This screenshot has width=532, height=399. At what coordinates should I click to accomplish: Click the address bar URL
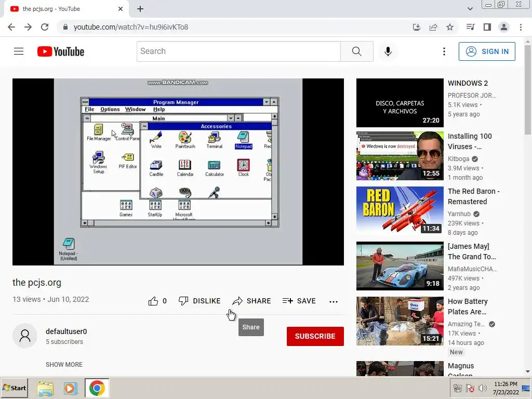pos(130,27)
